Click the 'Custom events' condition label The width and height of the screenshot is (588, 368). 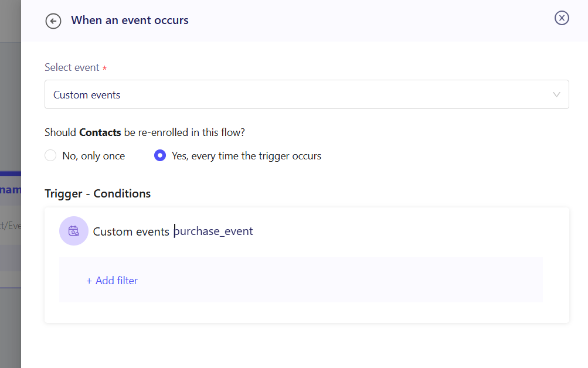[x=131, y=231]
